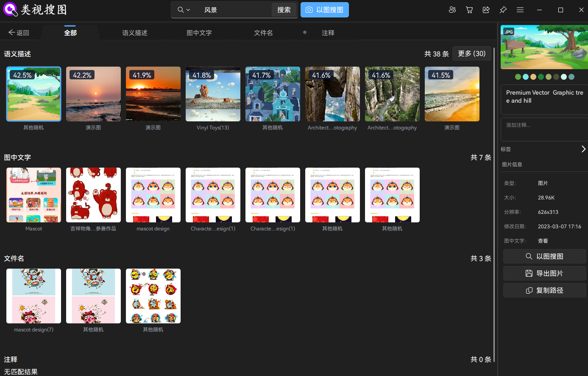Pin the window with the pushpin icon
This screenshot has height=376, width=588.
pyautogui.click(x=503, y=10)
